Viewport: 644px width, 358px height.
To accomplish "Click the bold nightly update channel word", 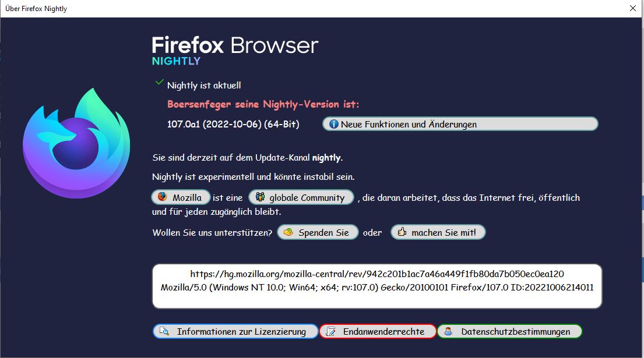I will (326, 158).
